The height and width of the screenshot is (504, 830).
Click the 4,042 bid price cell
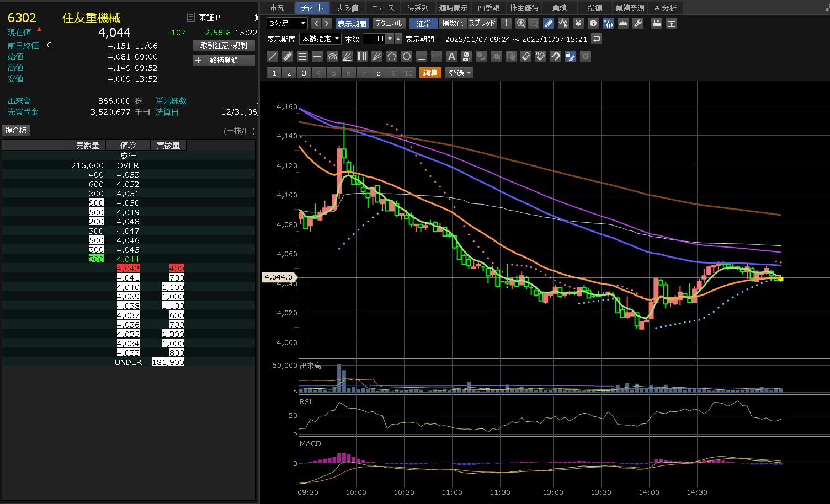(x=127, y=269)
